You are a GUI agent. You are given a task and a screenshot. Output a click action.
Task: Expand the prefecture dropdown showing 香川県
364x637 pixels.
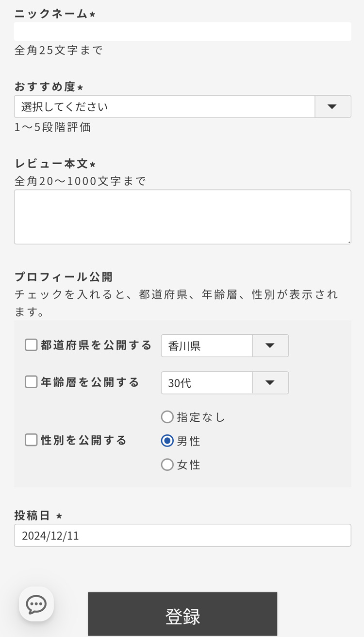206,345
